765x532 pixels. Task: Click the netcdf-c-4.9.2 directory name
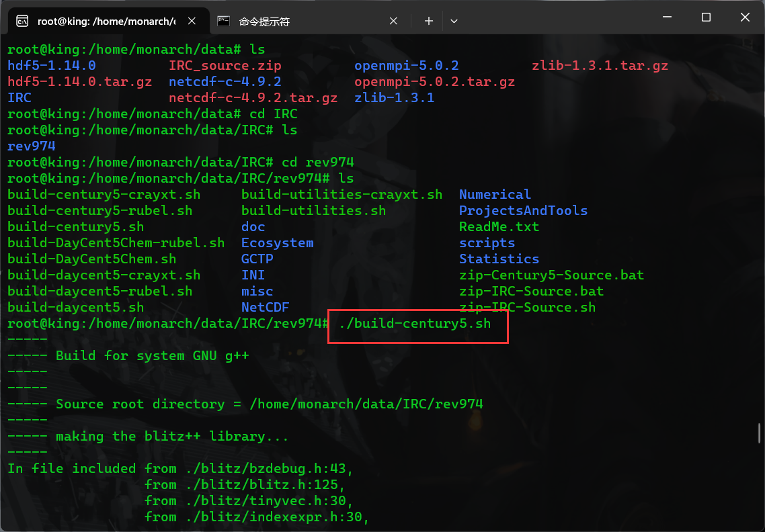pyautogui.click(x=225, y=81)
